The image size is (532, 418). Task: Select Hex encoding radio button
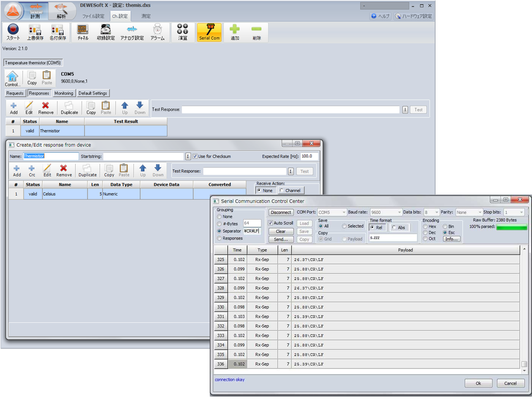coord(425,226)
